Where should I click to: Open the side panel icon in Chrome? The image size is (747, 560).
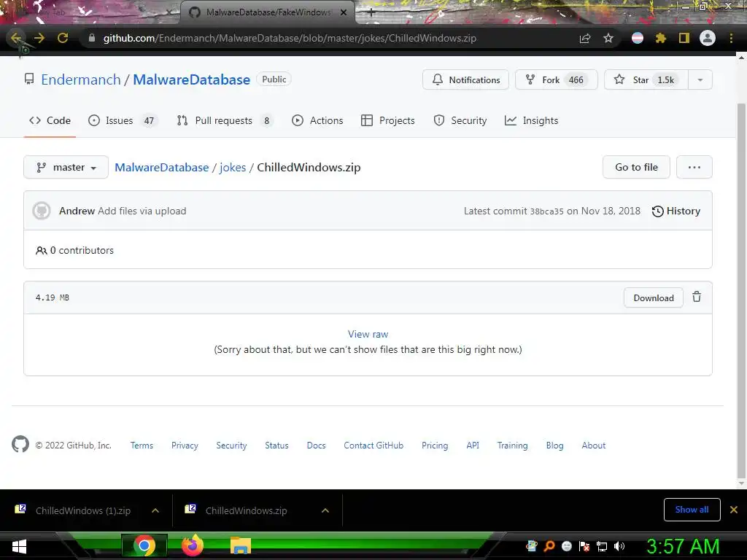[x=684, y=38]
